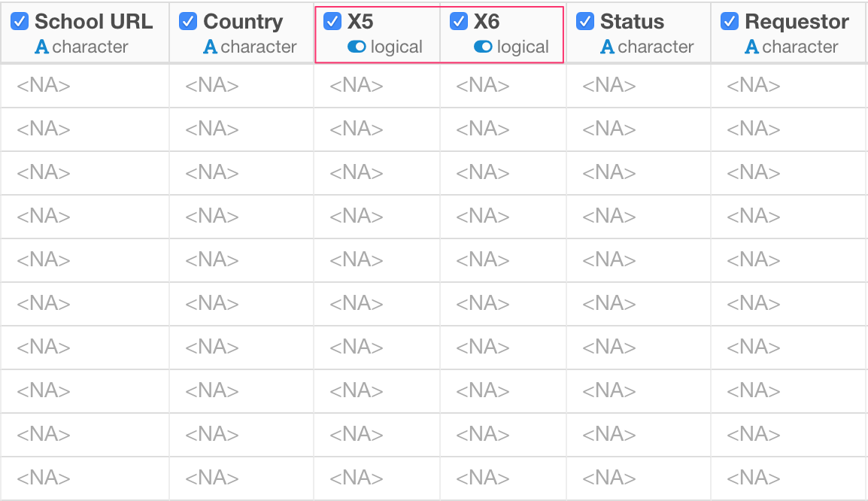868x501 pixels.
Task: Deselect the X5 column checkbox
Action: [x=332, y=22]
